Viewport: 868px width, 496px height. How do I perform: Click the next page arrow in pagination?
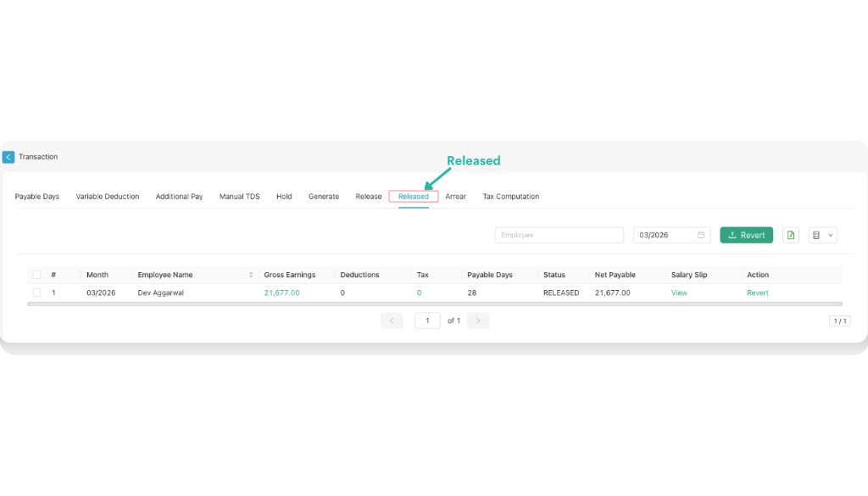point(477,320)
